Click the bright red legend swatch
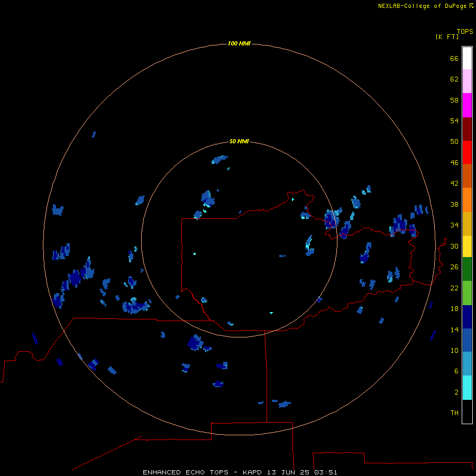This screenshot has height=476, width=476. pos(467,152)
